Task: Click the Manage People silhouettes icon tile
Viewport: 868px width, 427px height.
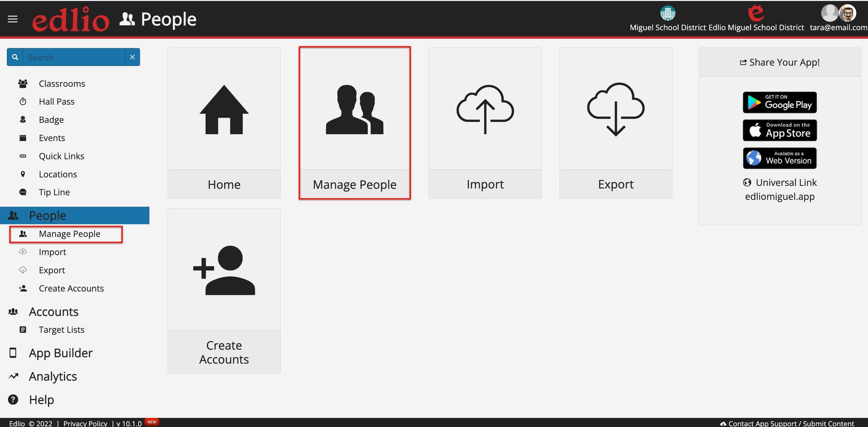Action: 354,109
